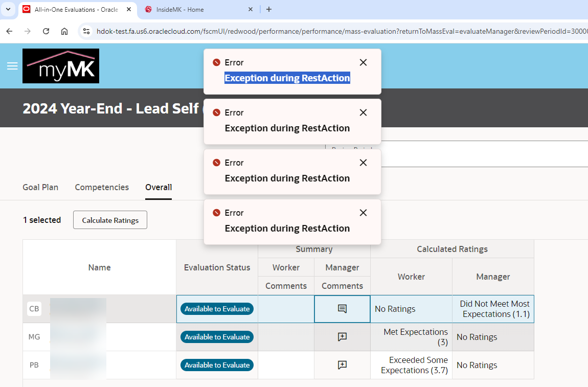Select the All-in-One Evaluations browser tab
The width and height of the screenshot is (588, 387).
coord(77,10)
